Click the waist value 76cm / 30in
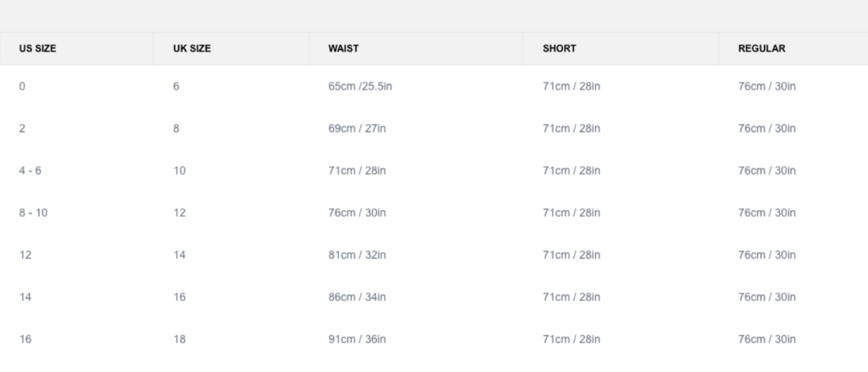 click(357, 213)
